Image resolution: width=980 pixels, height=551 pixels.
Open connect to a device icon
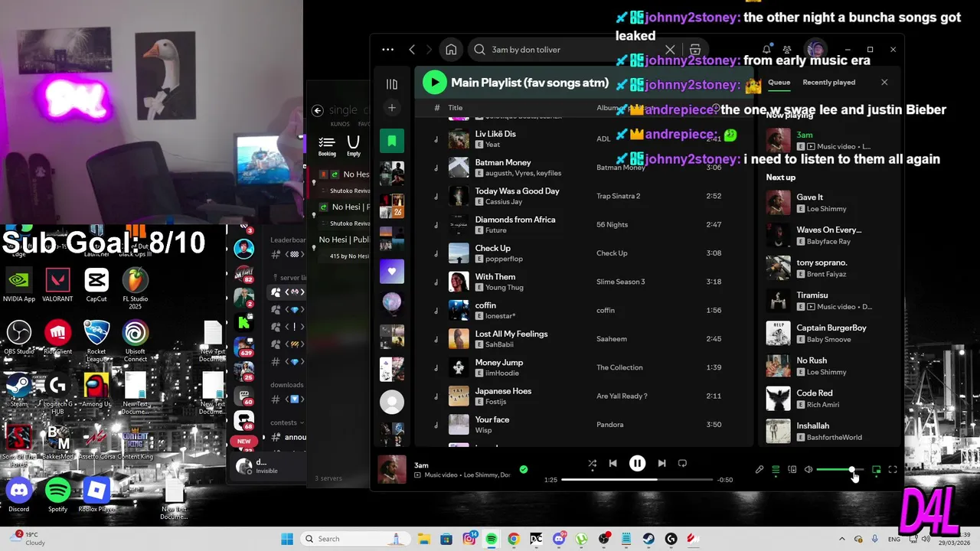tap(792, 470)
